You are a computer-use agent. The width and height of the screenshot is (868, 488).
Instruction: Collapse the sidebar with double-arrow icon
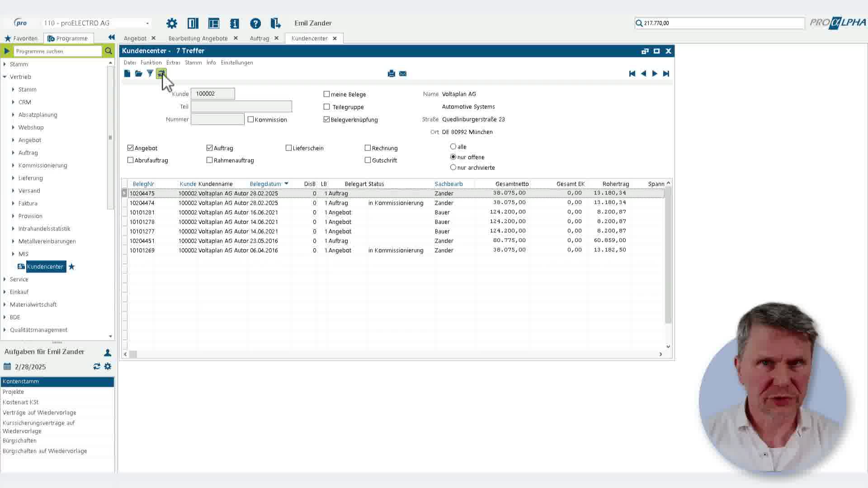(x=112, y=38)
